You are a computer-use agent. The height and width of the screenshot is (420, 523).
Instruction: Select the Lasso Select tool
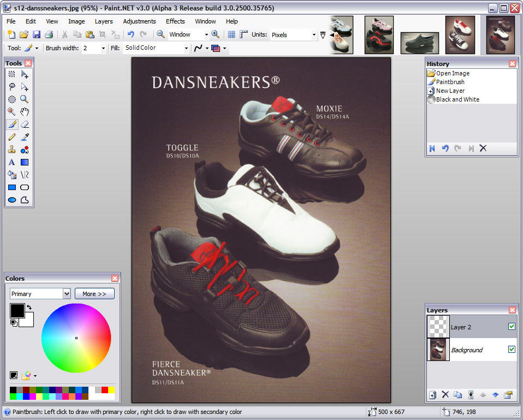[12, 87]
